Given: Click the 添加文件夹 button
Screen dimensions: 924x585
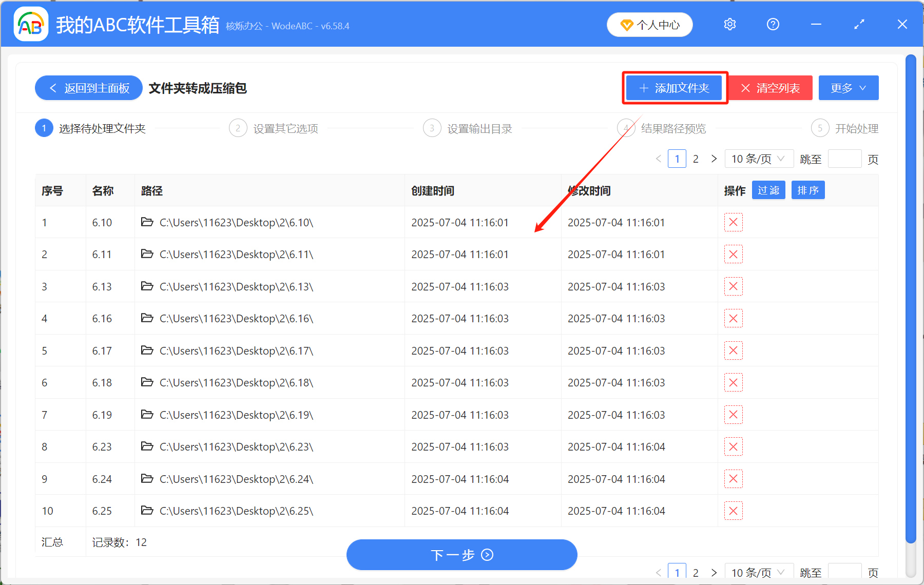Looking at the screenshot, I should (x=675, y=88).
